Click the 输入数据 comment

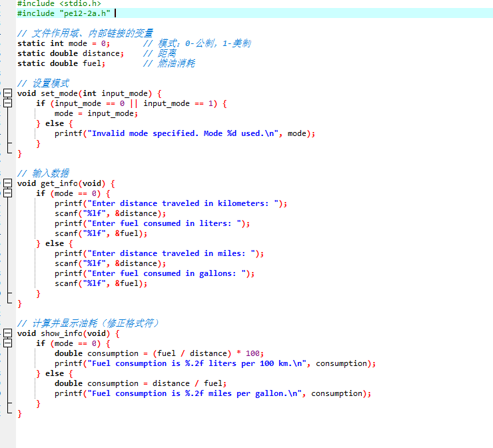pyautogui.click(x=43, y=173)
